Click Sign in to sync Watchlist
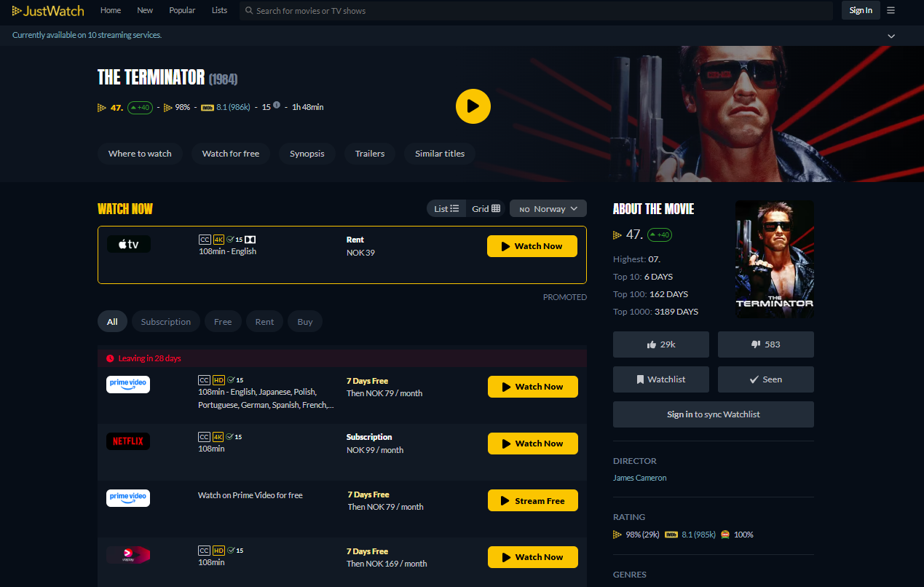Screen dimensions: 924x587 [714, 414]
